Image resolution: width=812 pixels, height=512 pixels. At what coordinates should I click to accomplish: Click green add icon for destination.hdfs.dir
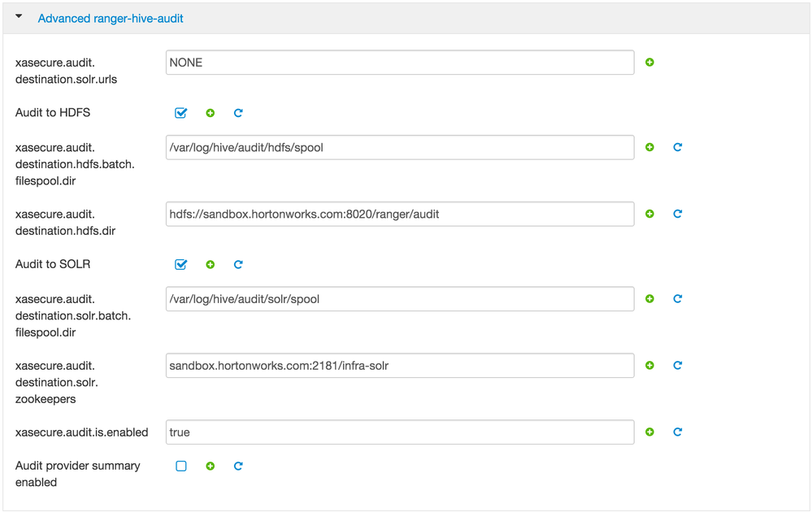[649, 214]
